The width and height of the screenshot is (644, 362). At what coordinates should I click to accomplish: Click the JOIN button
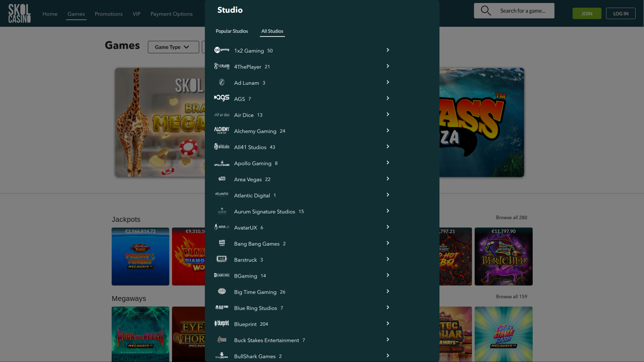(x=587, y=13)
